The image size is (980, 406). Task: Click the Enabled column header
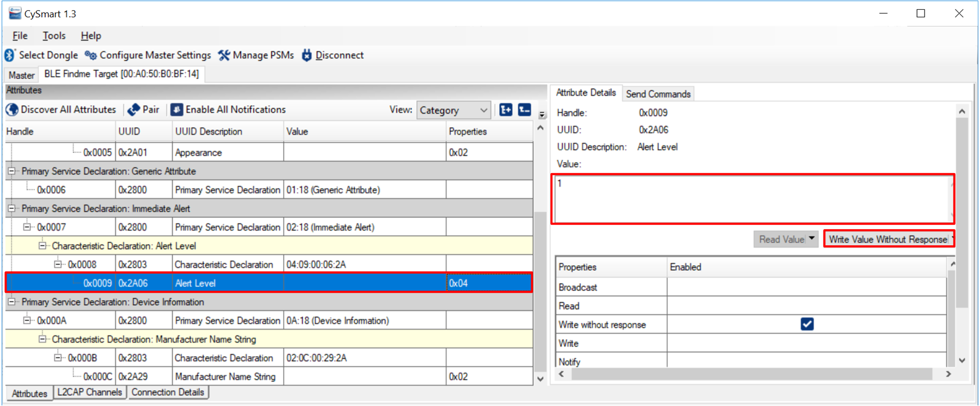(807, 267)
